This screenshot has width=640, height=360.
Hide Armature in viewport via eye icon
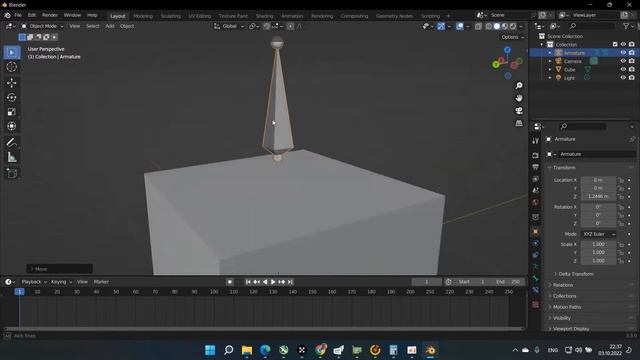coord(623,53)
